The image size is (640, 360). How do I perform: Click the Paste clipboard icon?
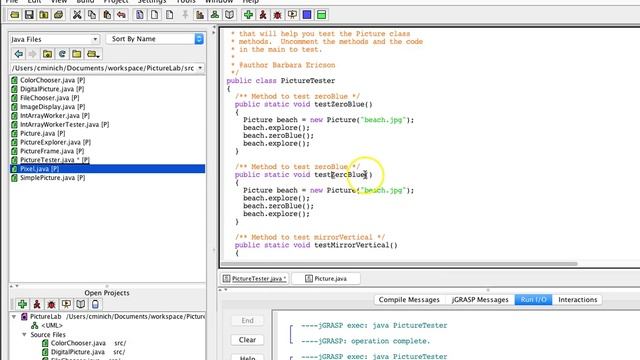107,15
